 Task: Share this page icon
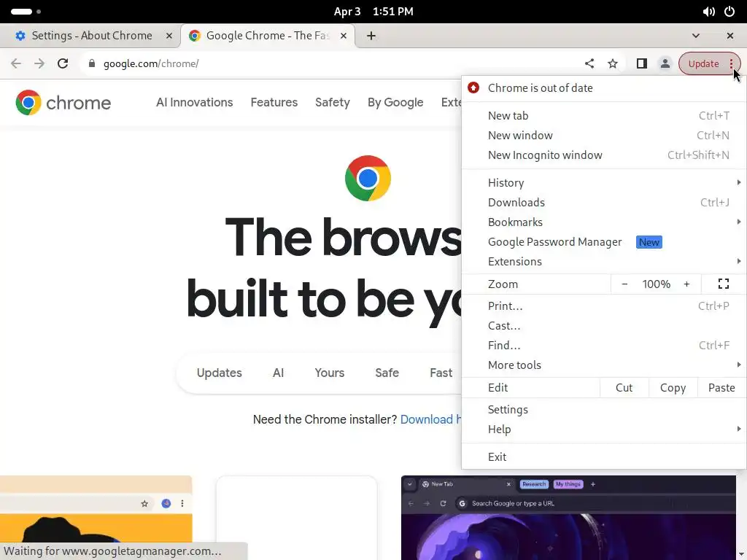pyautogui.click(x=589, y=63)
